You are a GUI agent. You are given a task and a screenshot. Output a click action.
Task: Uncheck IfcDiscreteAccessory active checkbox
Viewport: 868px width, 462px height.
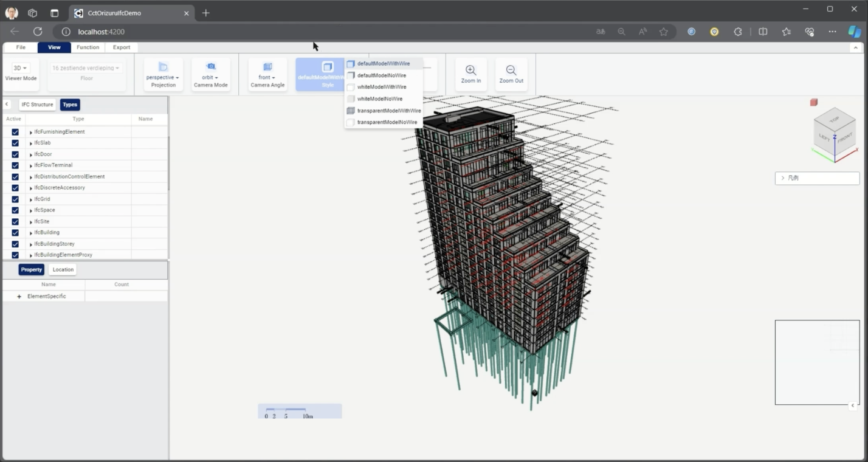pyautogui.click(x=15, y=188)
